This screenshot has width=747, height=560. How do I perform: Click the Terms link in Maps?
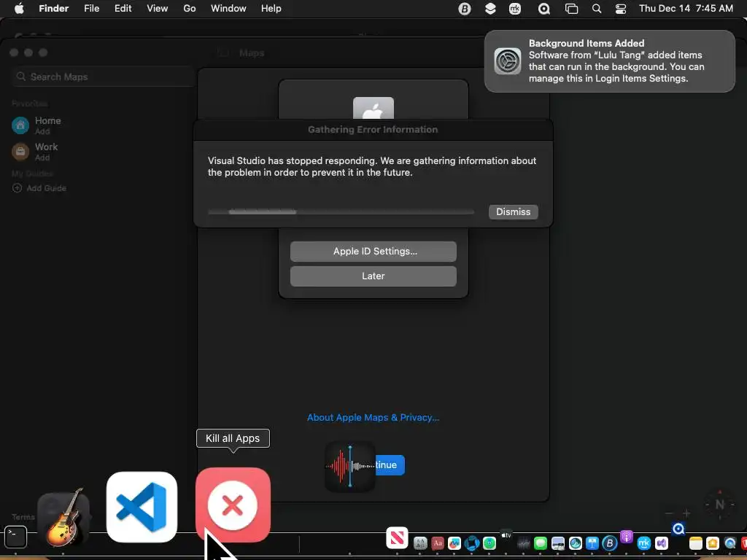tap(23, 517)
